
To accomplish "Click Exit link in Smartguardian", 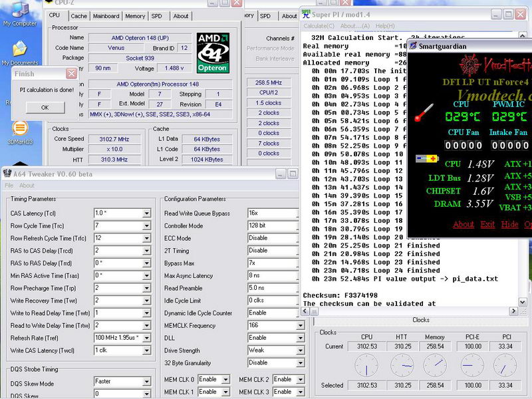I will pyautogui.click(x=487, y=224).
